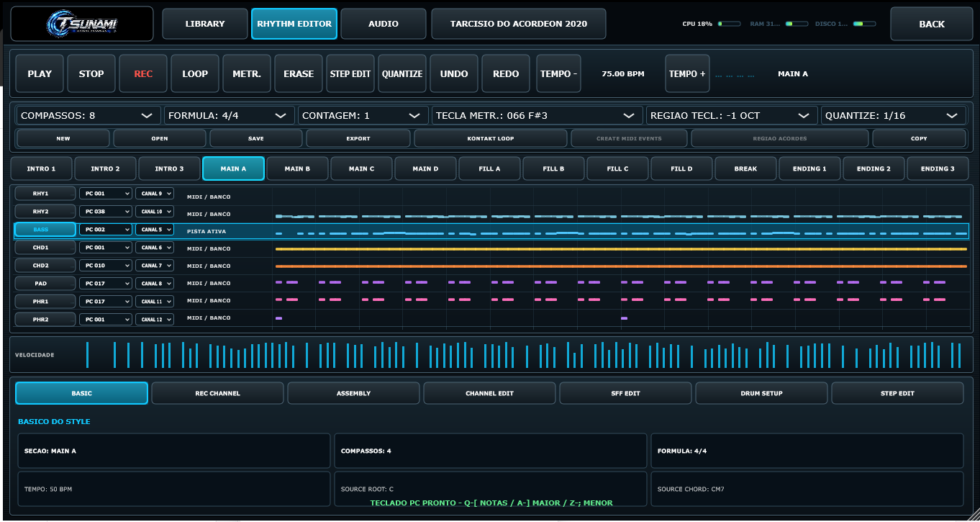Select the CHD1 track button
The image size is (980, 522).
(45, 247)
